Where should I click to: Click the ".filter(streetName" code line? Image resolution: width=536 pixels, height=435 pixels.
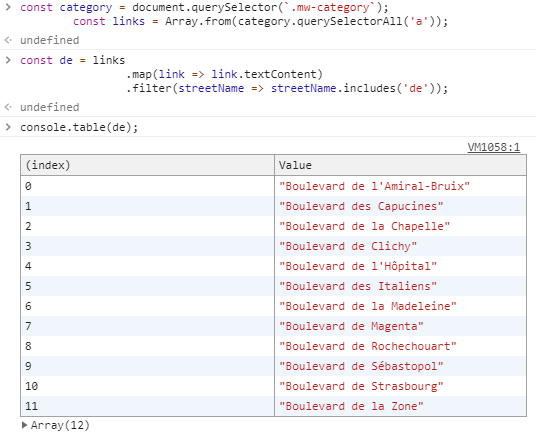pos(287,89)
